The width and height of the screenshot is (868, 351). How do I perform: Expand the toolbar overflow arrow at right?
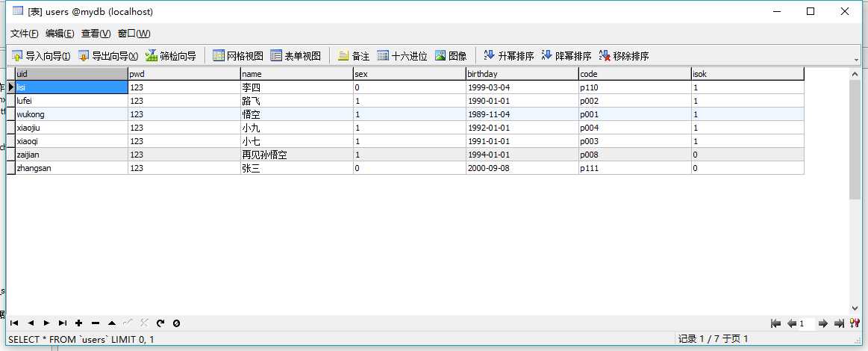coord(857,59)
